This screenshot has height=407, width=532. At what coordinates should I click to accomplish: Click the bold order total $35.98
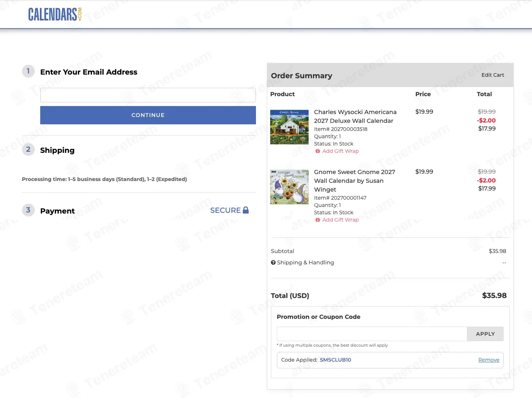494,295
